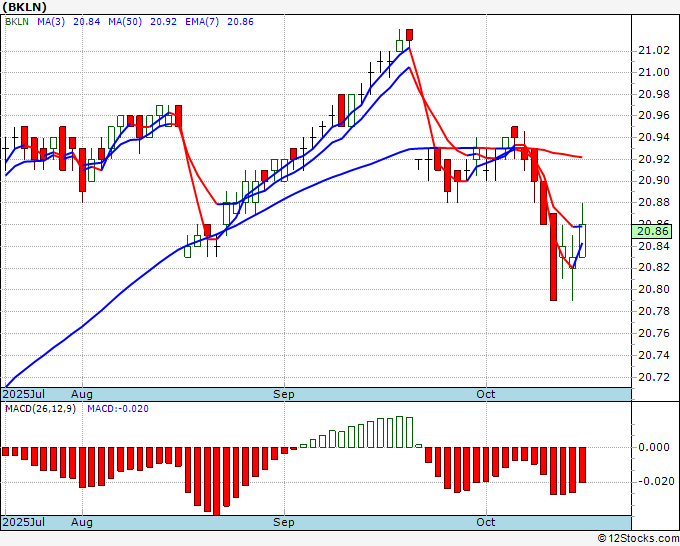Click 2025Jul on the price chart date axis

pos(23,394)
